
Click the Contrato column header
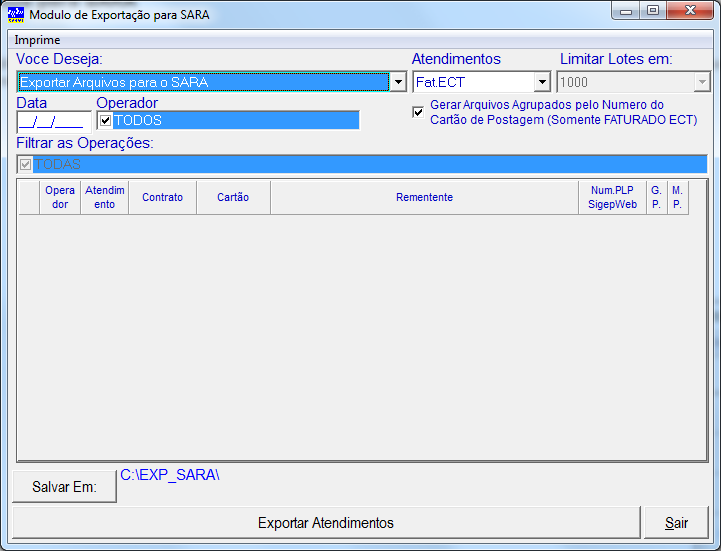tap(162, 197)
